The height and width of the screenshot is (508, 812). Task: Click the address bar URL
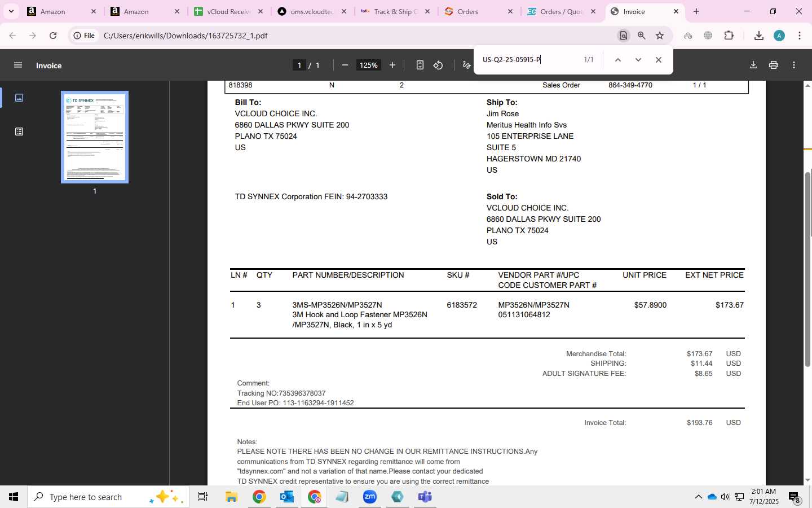pyautogui.click(x=186, y=36)
